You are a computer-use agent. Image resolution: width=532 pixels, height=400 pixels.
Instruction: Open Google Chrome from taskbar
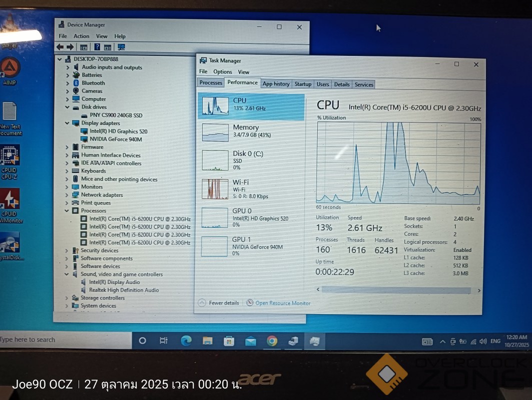[272, 340]
